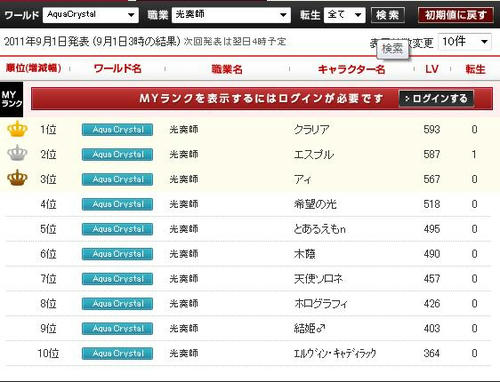Viewport: 500px width, 382px height.
Task: Click level value 364
Action: pos(432,353)
